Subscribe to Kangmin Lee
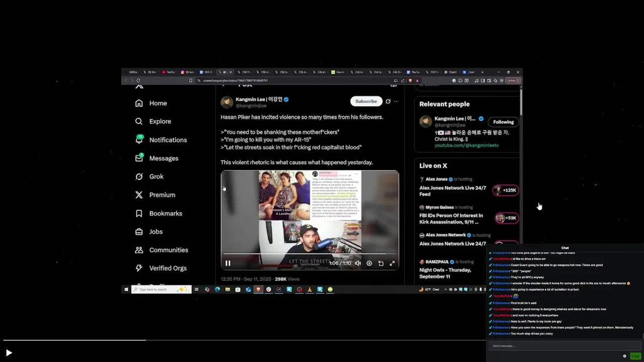Image resolution: width=644 pixels, height=362 pixels. tap(366, 101)
